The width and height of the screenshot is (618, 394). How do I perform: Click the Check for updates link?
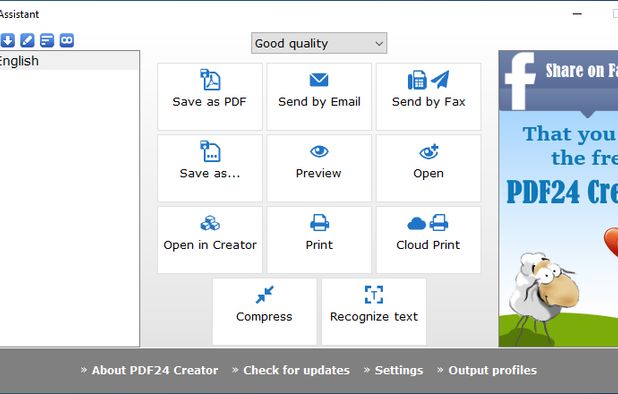coord(296,370)
